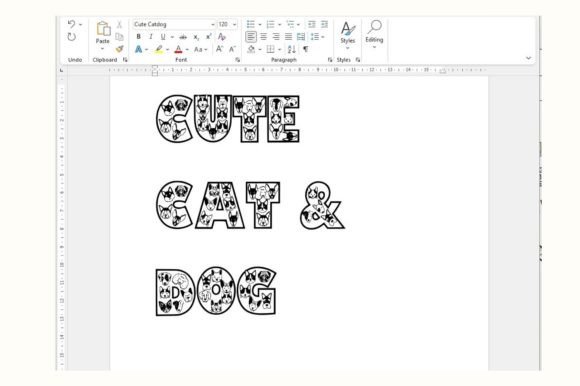580x386 pixels.
Task: Open the font color dropdown arrow
Action: point(187,50)
